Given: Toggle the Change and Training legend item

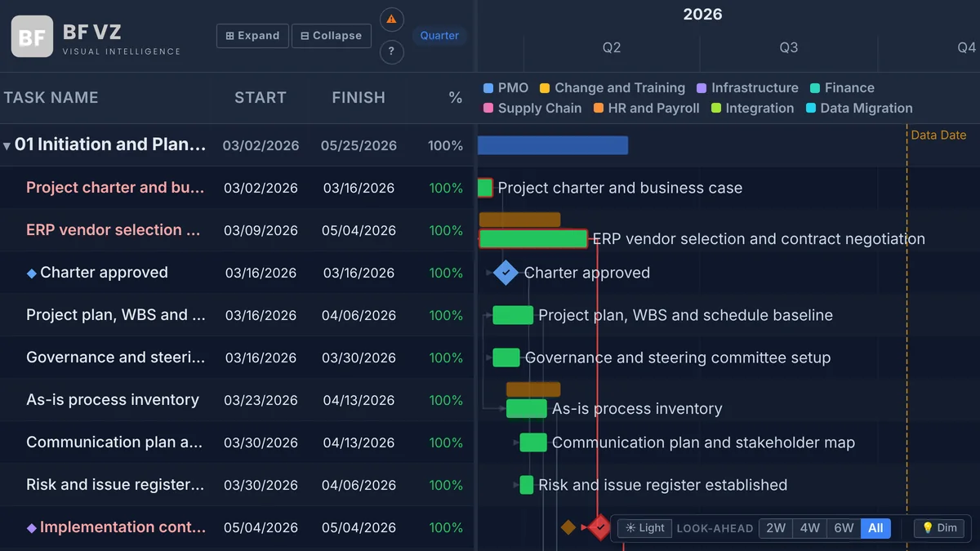Looking at the screenshot, I should (x=612, y=87).
